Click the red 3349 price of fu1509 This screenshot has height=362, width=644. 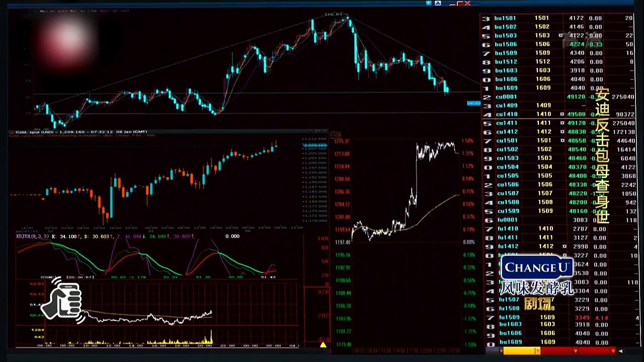click(x=582, y=318)
